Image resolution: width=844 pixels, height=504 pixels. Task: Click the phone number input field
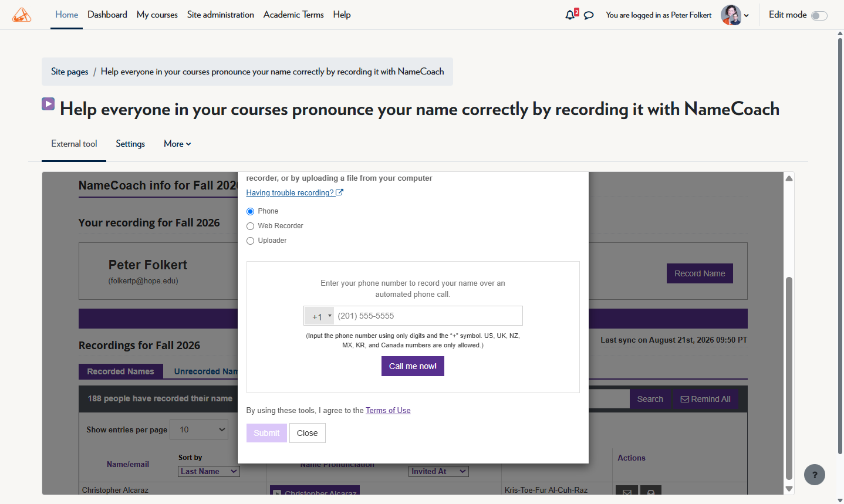[x=428, y=316]
